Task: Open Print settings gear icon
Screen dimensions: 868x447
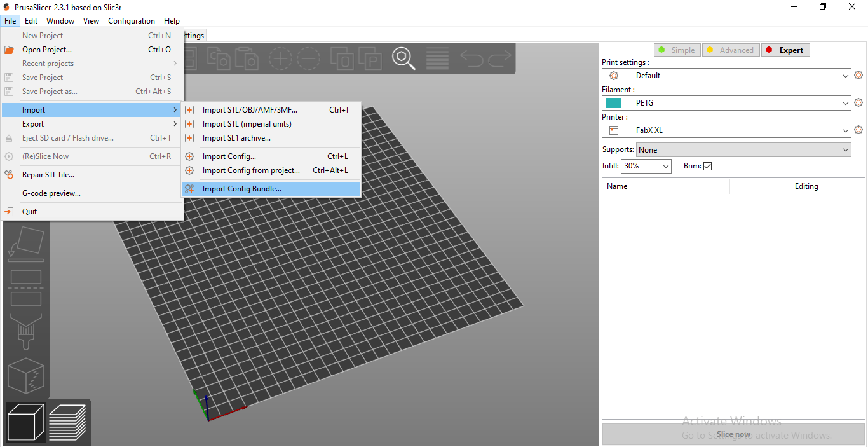Action: point(858,75)
